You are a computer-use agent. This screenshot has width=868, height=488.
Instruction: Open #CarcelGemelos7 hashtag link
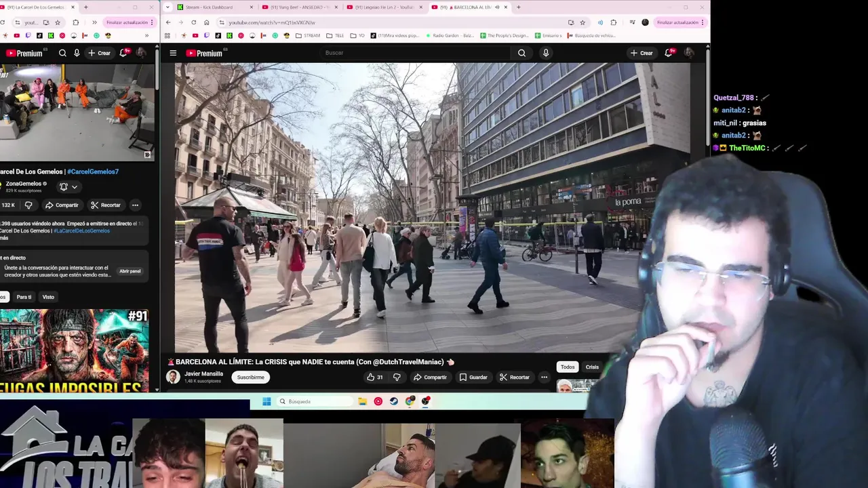93,171
